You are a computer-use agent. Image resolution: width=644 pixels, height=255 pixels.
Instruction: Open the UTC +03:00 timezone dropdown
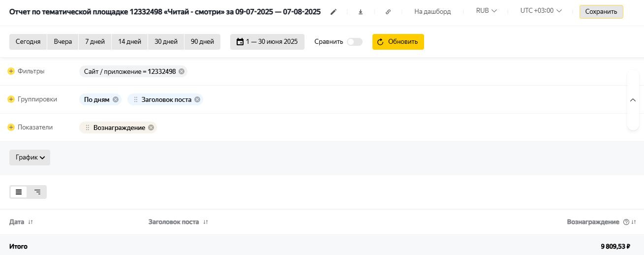click(x=541, y=11)
